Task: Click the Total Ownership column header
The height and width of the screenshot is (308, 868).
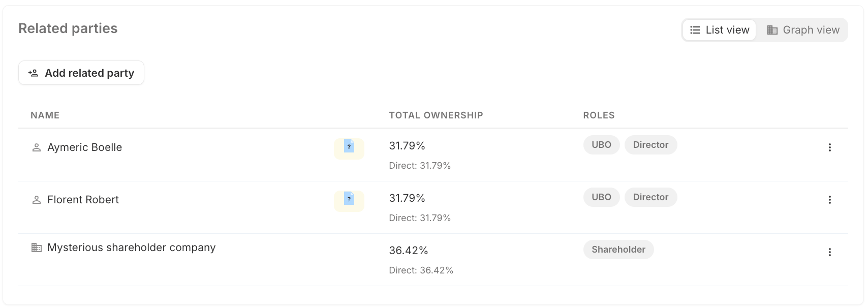Action: click(436, 115)
